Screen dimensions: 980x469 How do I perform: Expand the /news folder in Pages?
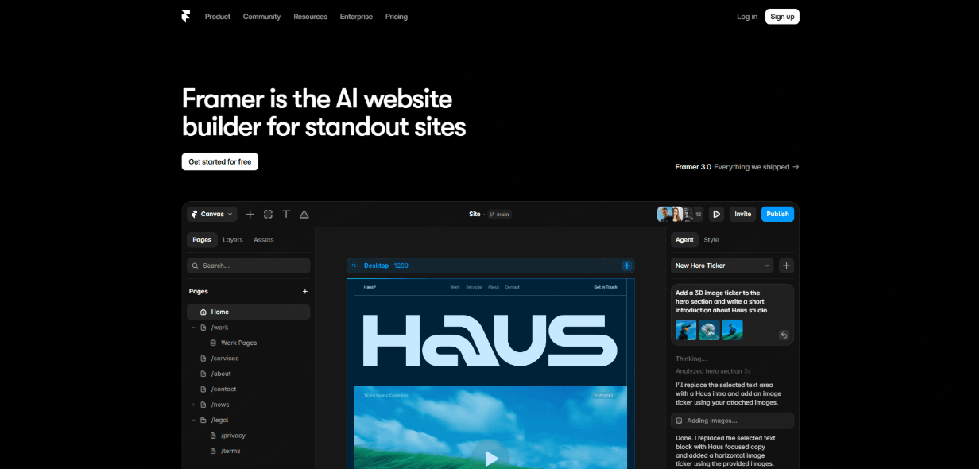click(193, 405)
